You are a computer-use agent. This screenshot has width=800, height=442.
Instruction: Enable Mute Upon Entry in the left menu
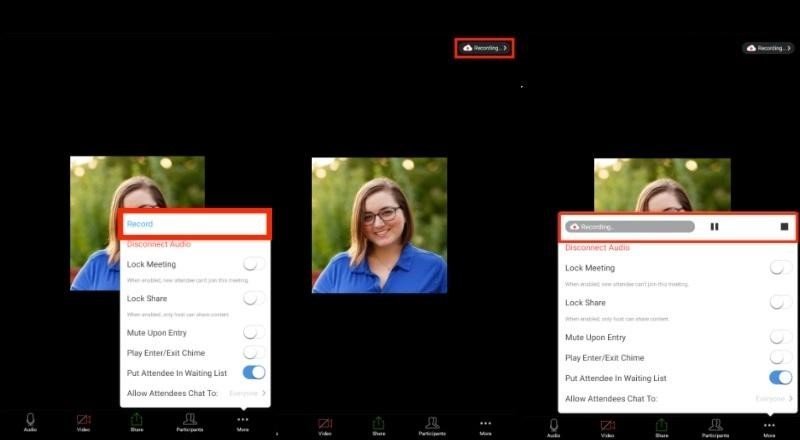pyautogui.click(x=255, y=332)
